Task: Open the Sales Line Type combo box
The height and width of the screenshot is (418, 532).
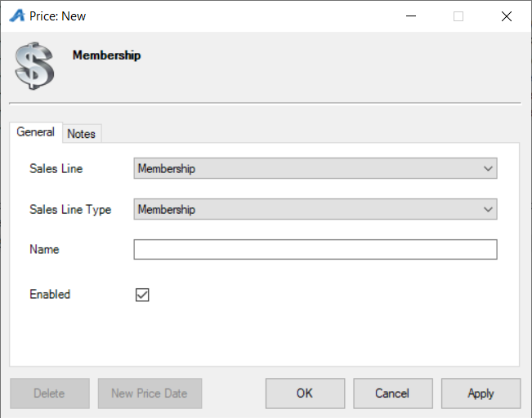Action: click(x=315, y=209)
